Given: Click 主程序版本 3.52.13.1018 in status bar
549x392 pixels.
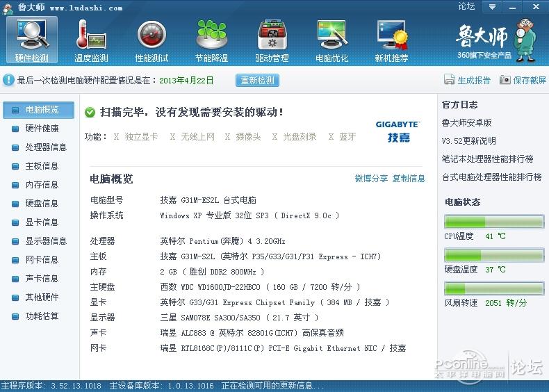Looking at the screenshot, I should pos(51,386).
